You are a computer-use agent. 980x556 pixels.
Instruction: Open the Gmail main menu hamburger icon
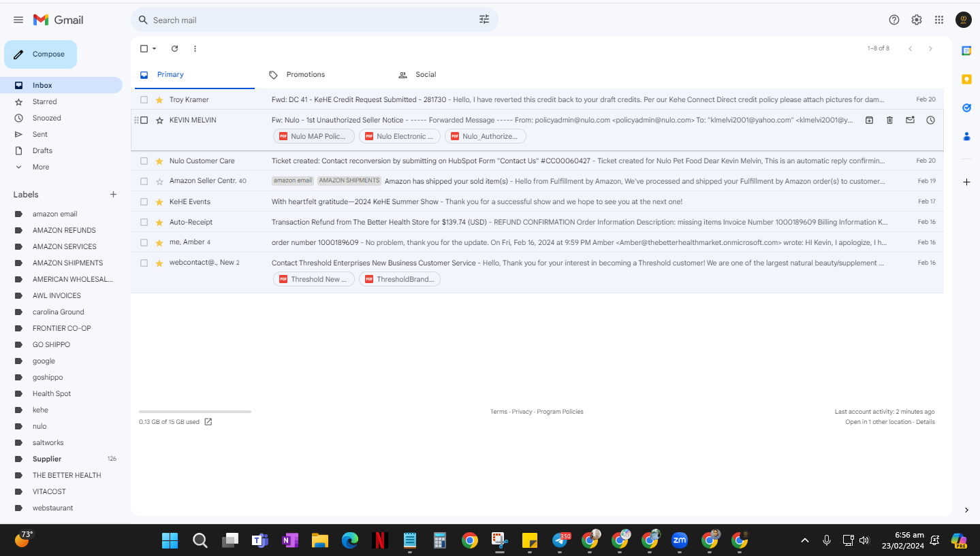tap(18, 20)
